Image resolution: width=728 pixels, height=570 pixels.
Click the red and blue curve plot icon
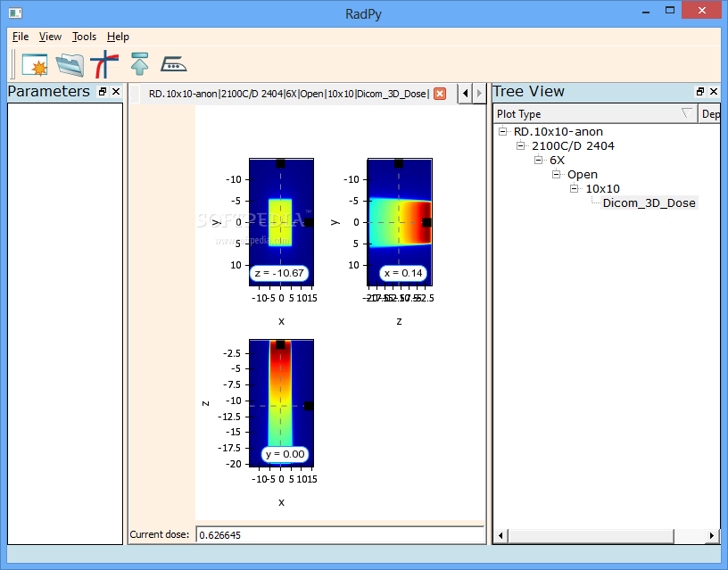[x=104, y=64]
